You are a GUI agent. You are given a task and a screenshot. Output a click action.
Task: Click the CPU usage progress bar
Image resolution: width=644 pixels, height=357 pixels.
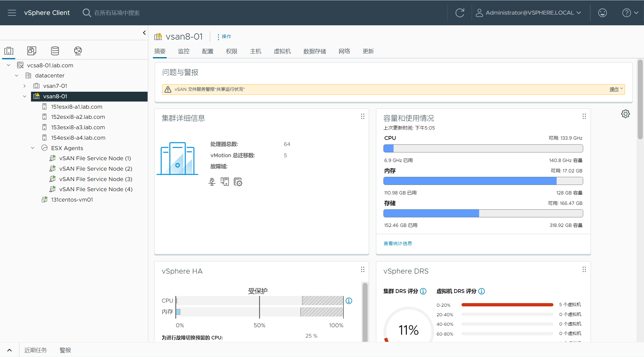(483, 148)
